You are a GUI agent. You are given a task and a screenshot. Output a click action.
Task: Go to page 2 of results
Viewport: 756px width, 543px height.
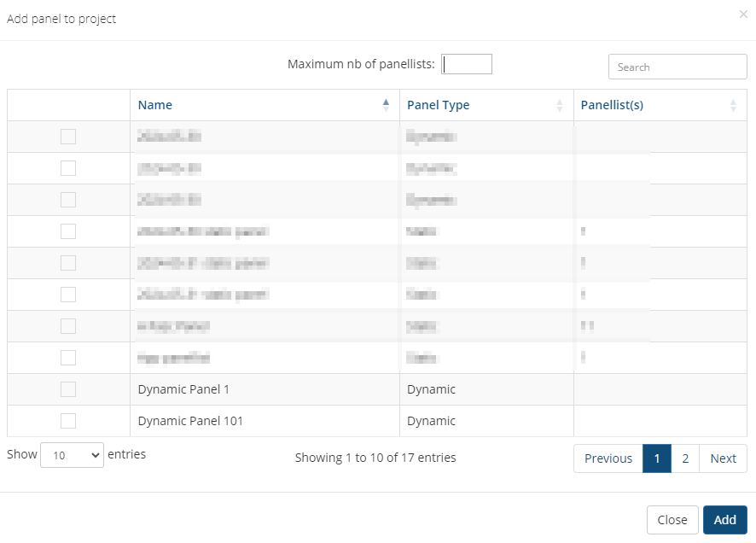pos(685,458)
